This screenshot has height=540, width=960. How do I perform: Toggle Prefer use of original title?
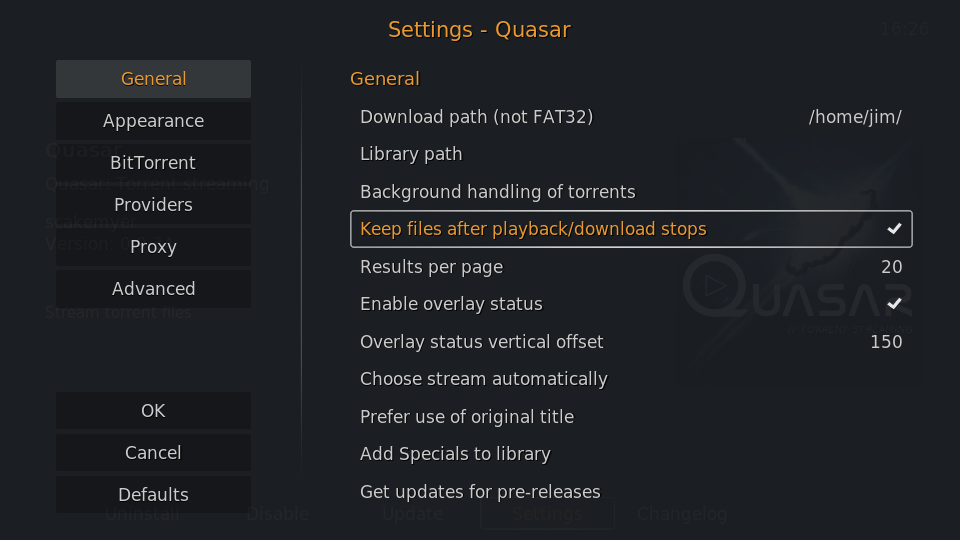click(x=631, y=417)
